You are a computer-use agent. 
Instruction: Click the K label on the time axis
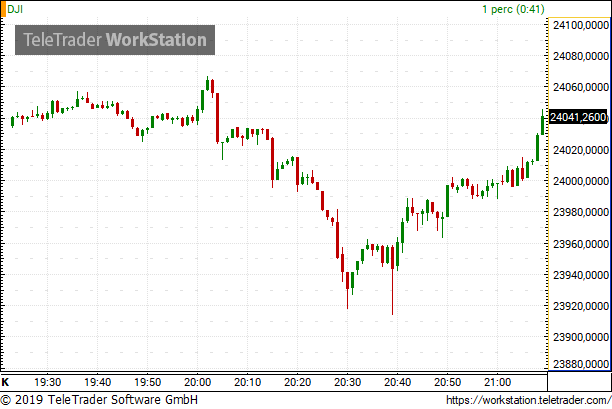coord(5,382)
